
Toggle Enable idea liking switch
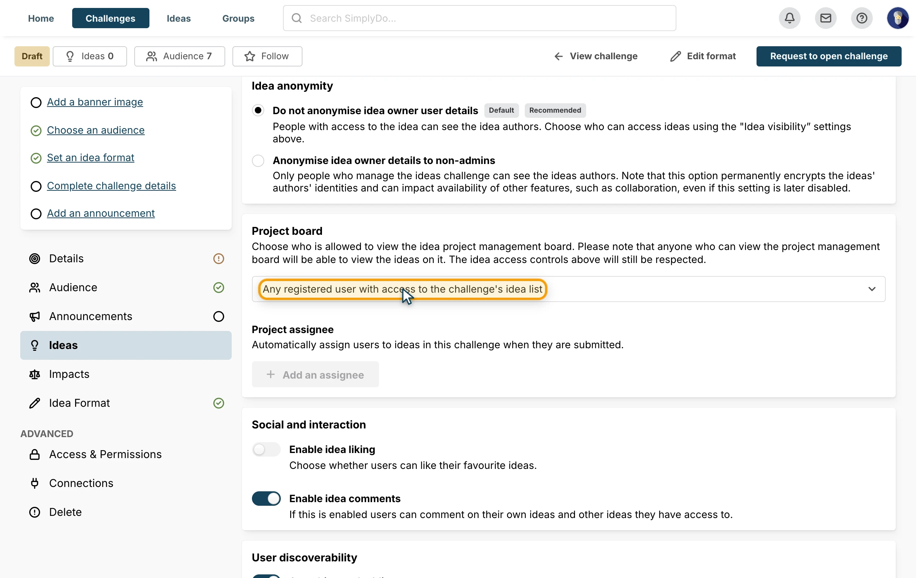tap(266, 449)
